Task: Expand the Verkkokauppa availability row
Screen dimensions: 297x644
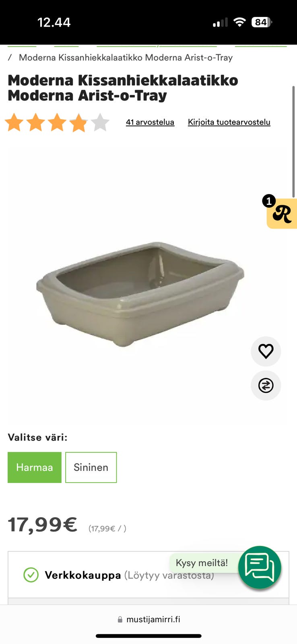Action: (148, 575)
